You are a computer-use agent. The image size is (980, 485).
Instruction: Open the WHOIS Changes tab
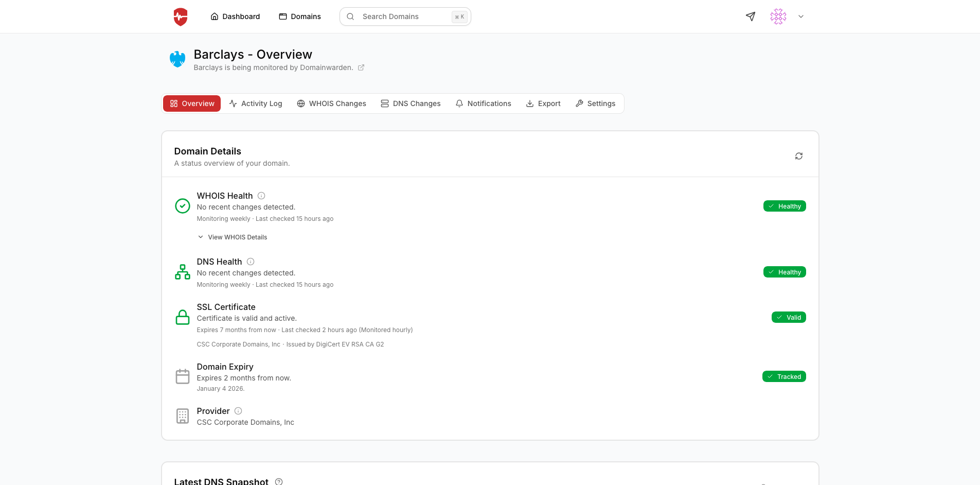332,103
